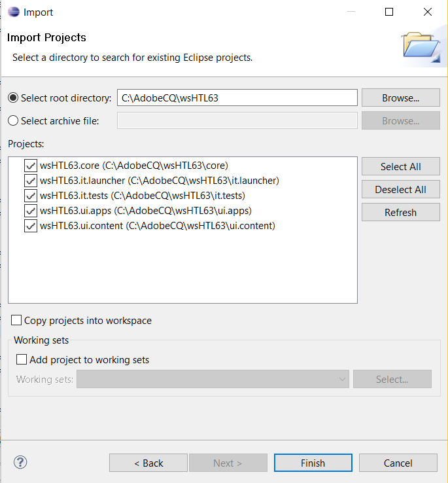Enable Copy projects into workspace
The image size is (448, 483).
[x=16, y=320]
